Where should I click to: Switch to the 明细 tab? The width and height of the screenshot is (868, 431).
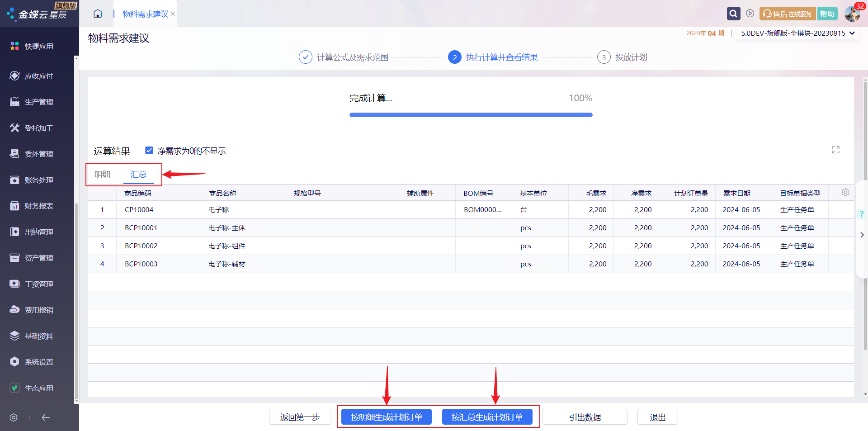pyautogui.click(x=103, y=174)
